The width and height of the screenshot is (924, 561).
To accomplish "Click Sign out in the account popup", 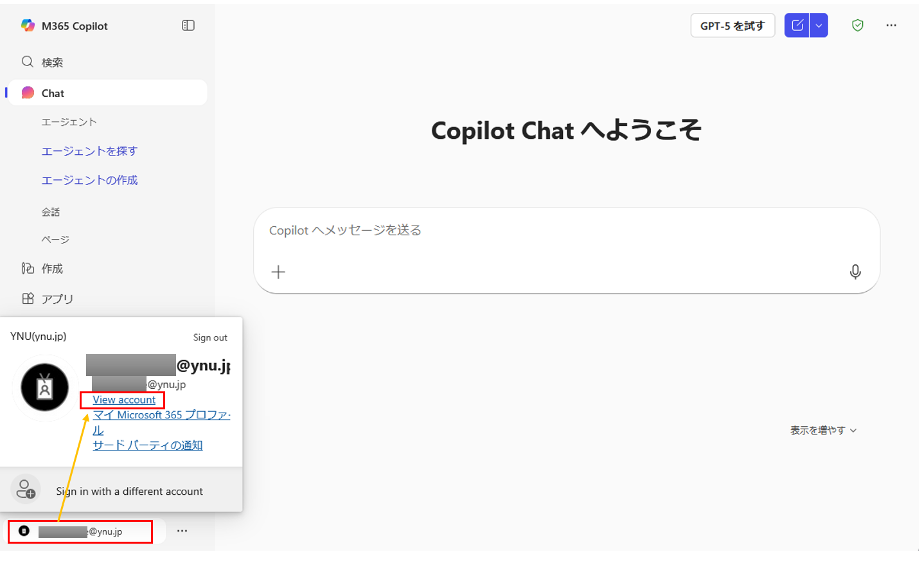I will [x=210, y=337].
